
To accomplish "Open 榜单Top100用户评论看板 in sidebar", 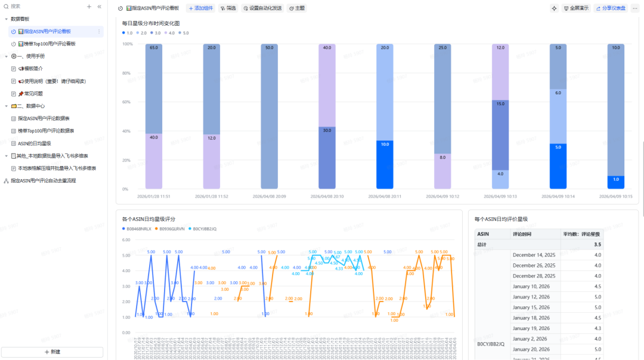I will click(x=49, y=44).
